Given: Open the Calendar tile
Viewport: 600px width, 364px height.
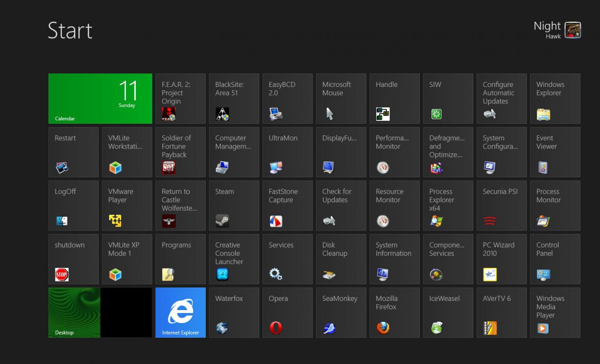Looking at the screenshot, I should click(100, 99).
